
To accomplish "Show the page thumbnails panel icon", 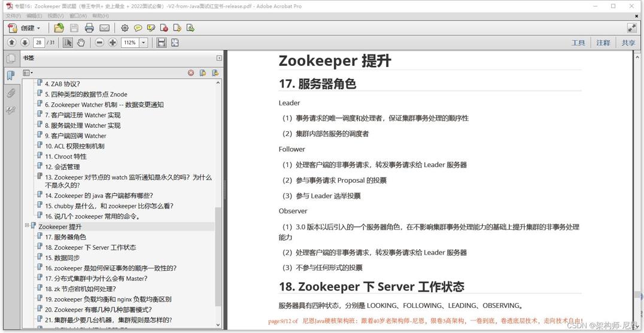I will (11, 58).
